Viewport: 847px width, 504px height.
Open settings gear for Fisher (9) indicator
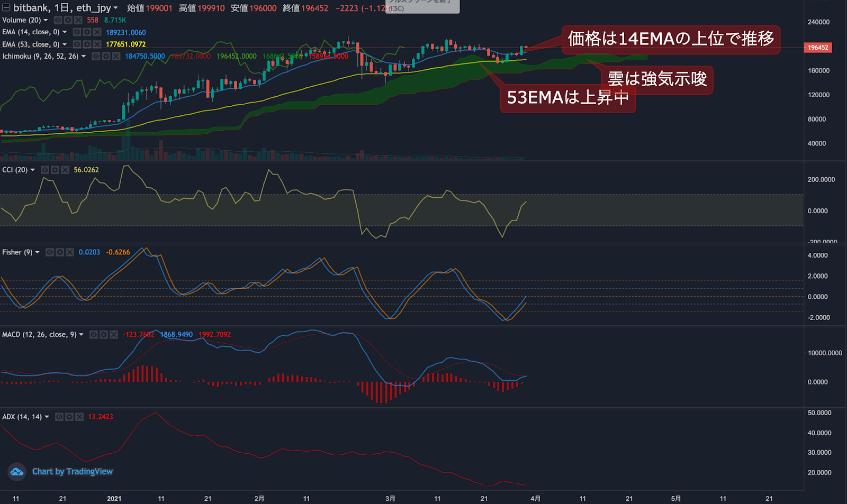tap(59, 252)
